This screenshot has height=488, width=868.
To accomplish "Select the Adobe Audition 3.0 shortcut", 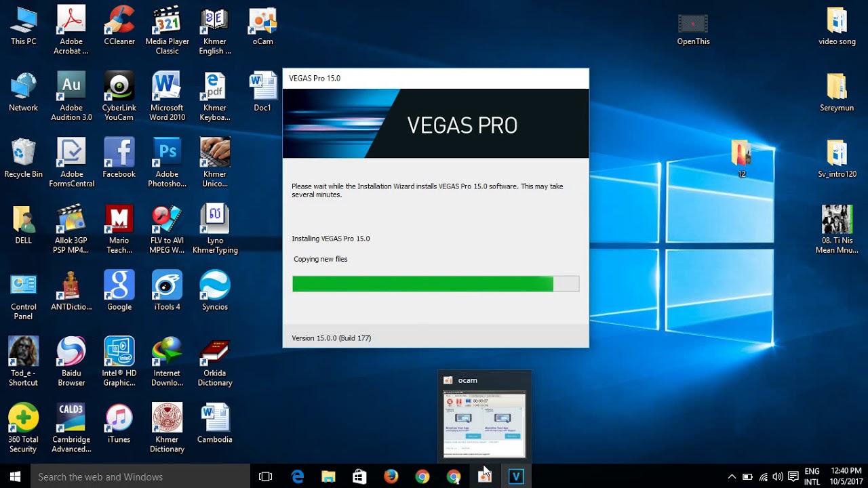I will tap(71, 96).
